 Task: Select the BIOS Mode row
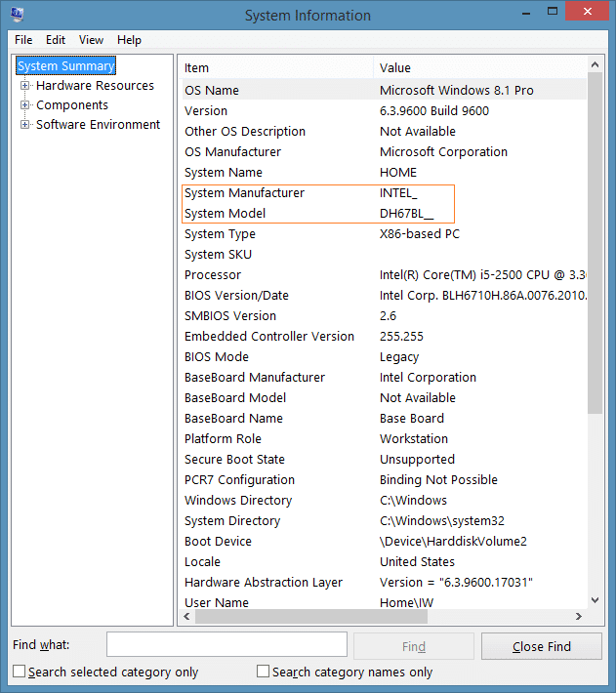click(x=384, y=356)
